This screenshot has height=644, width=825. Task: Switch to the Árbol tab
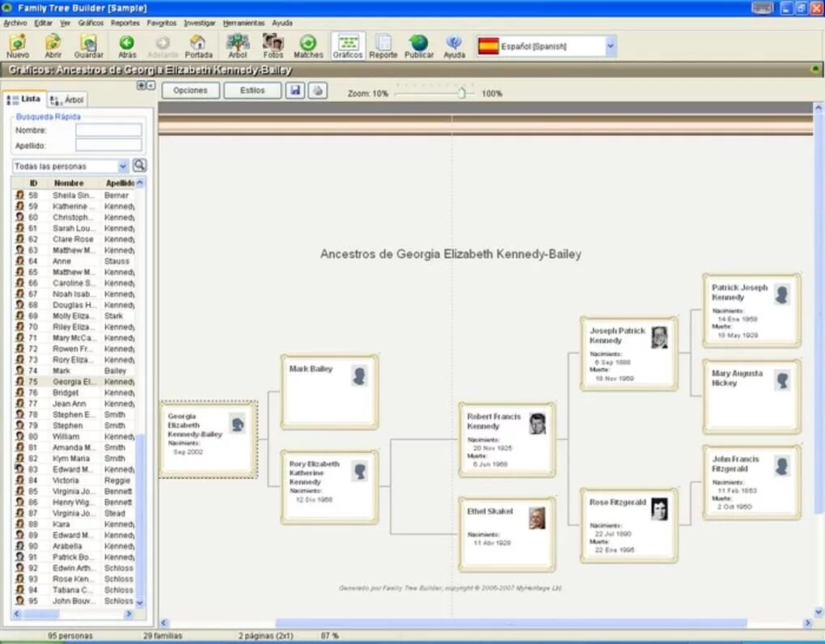coord(67,100)
